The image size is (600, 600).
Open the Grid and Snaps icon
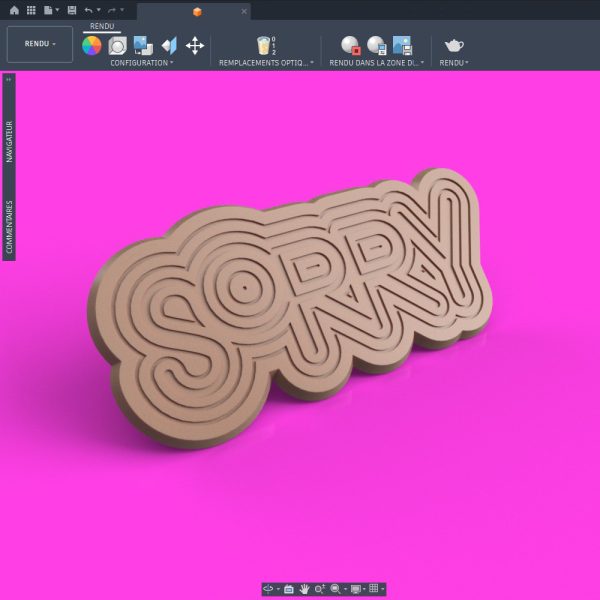pos(374,589)
